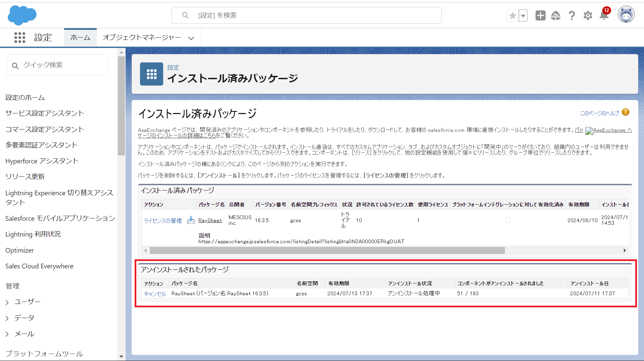The width and height of the screenshot is (644, 361).
Task: Open the このページのヘルプ link
Action: pyautogui.click(x=599, y=113)
